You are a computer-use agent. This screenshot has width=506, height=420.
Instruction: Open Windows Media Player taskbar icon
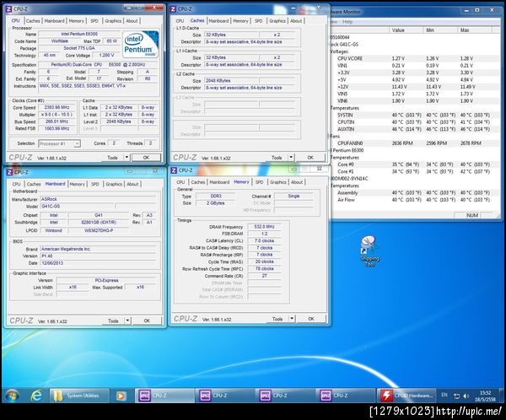pyautogui.click(x=121, y=396)
